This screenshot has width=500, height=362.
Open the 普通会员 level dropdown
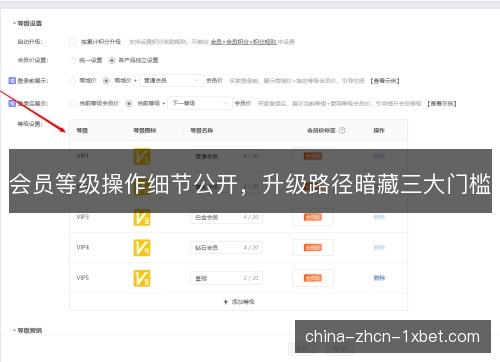(x=171, y=80)
